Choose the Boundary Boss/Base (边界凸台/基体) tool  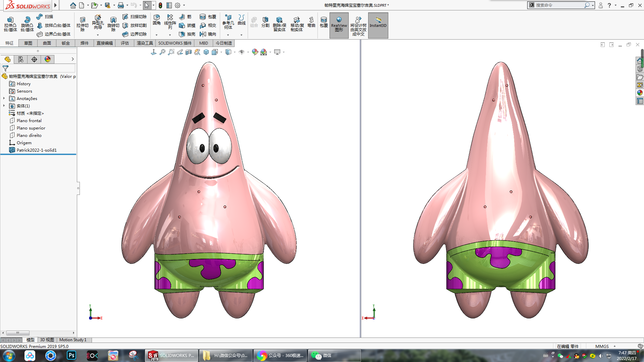[54, 34]
